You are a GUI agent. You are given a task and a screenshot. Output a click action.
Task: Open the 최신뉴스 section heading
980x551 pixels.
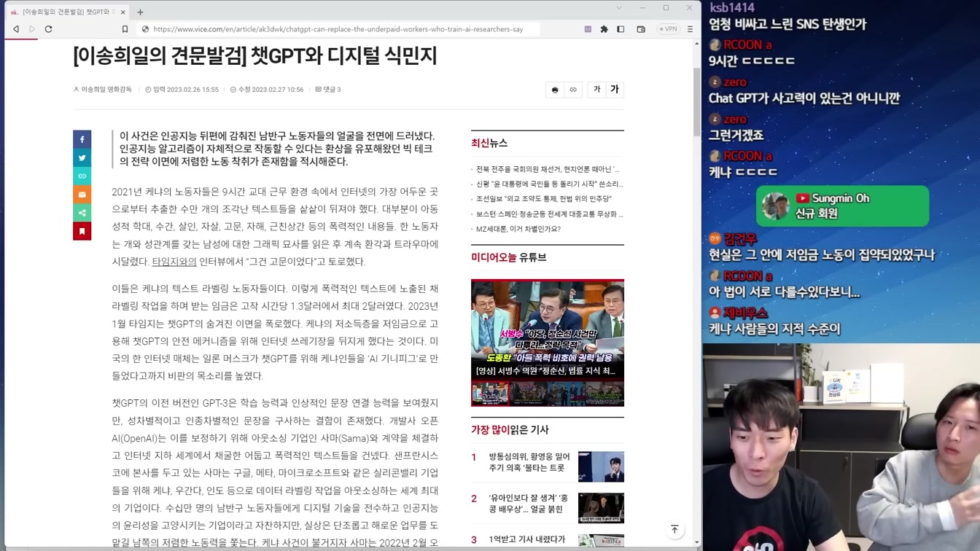[x=489, y=143]
